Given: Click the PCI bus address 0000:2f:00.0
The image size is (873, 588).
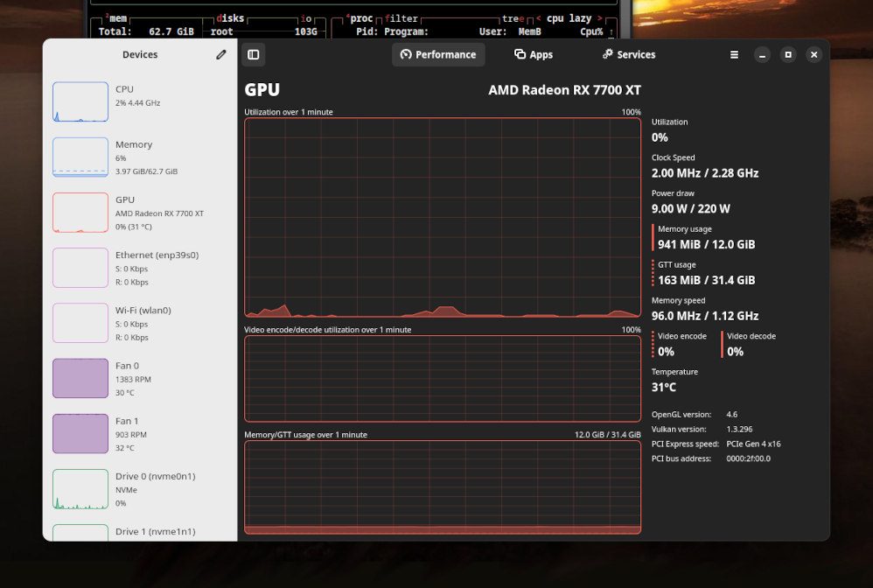Looking at the screenshot, I should [x=748, y=458].
